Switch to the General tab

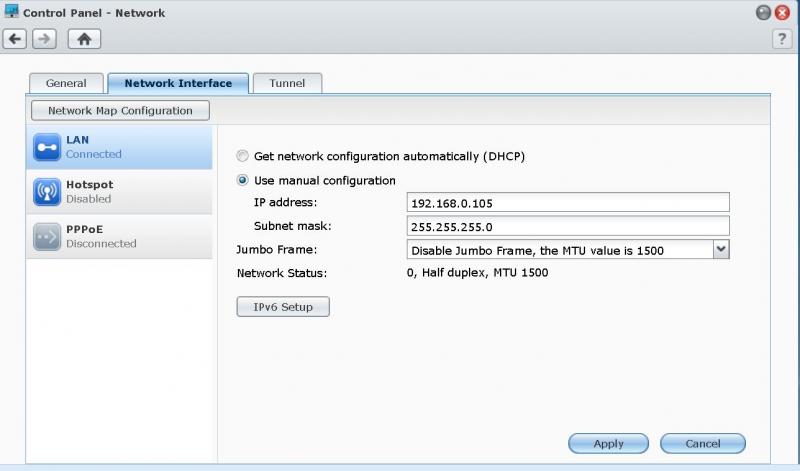pos(66,83)
